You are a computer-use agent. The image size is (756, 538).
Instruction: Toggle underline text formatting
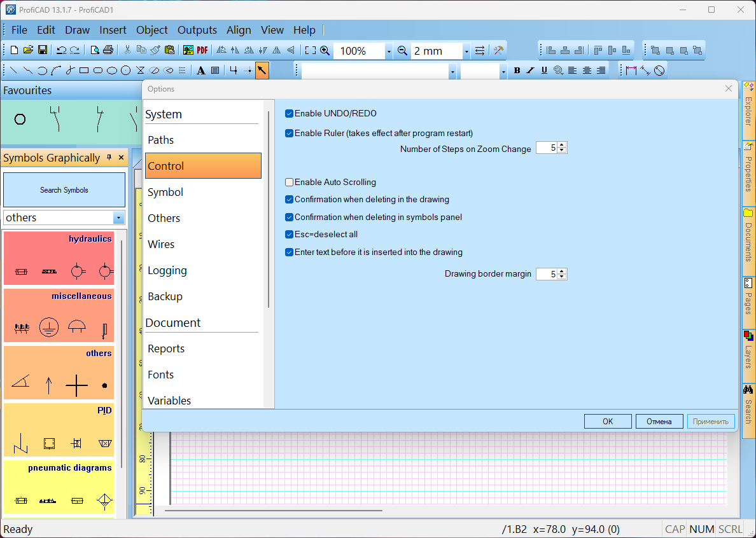click(x=544, y=71)
